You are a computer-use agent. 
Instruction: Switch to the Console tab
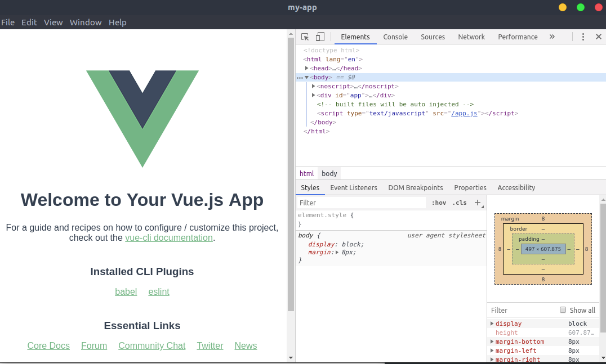pyautogui.click(x=395, y=37)
